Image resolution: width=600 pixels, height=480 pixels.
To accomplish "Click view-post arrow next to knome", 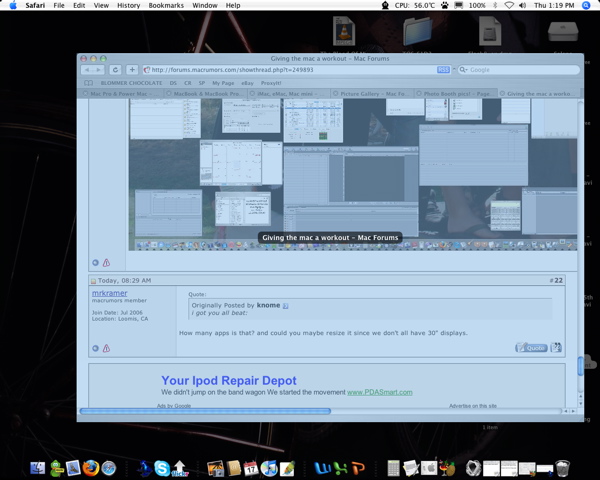I will 285,305.
